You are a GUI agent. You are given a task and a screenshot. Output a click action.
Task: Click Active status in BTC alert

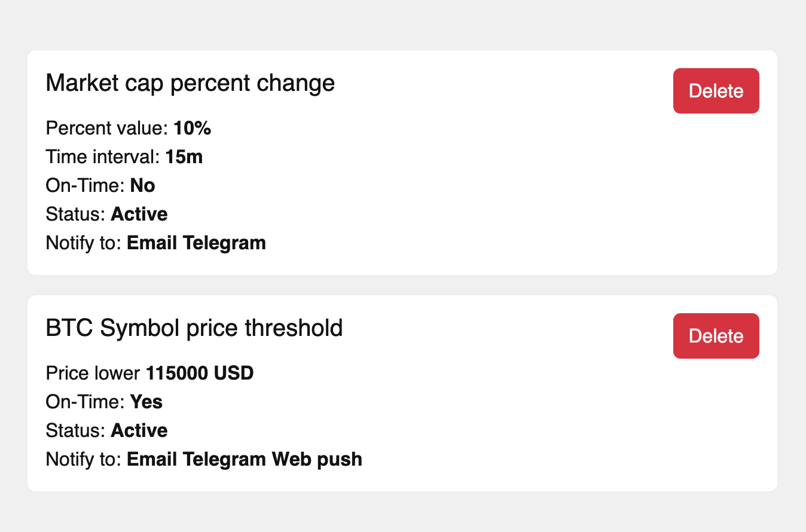click(139, 431)
